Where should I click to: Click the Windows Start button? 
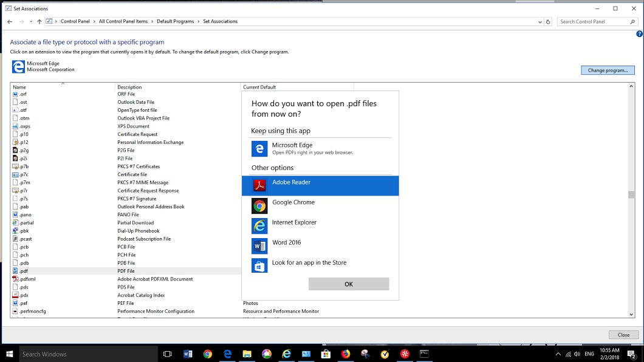[9, 354]
